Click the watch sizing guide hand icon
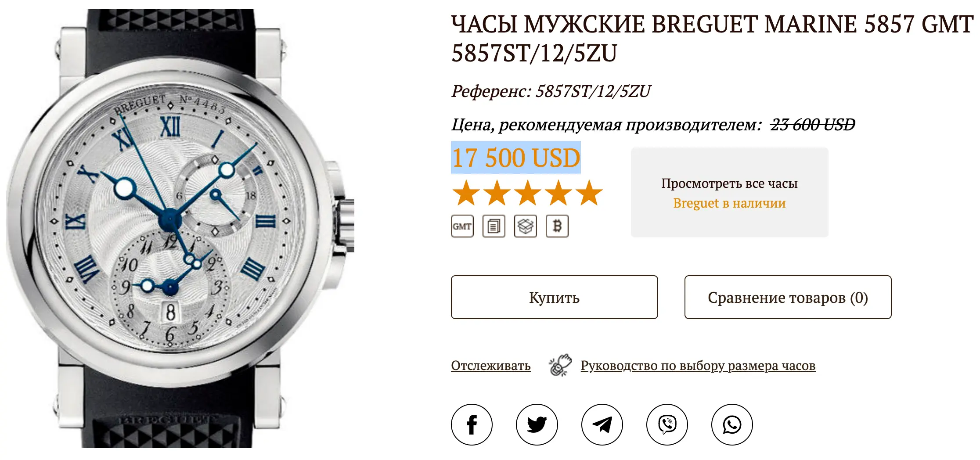The height and width of the screenshot is (460, 980). [x=560, y=365]
